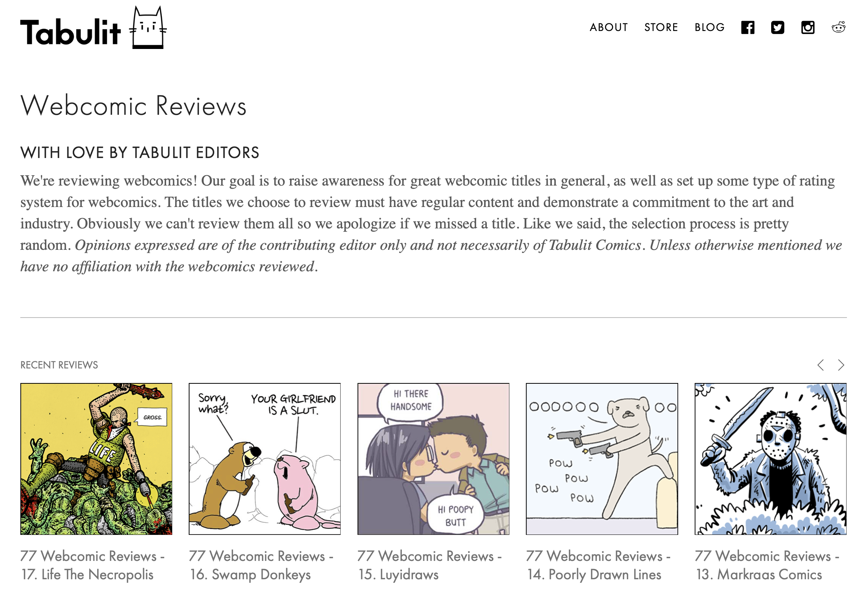Open the Store menu item

click(661, 28)
